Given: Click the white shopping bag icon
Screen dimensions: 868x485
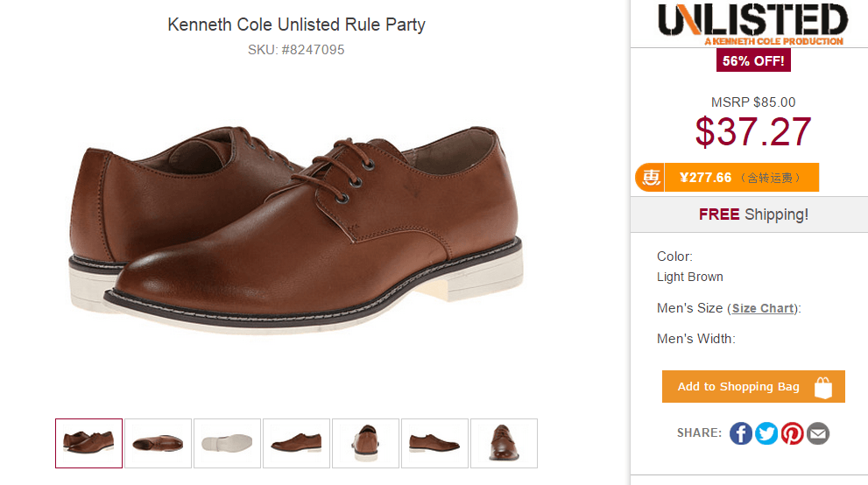Looking at the screenshot, I should [x=823, y=387].
